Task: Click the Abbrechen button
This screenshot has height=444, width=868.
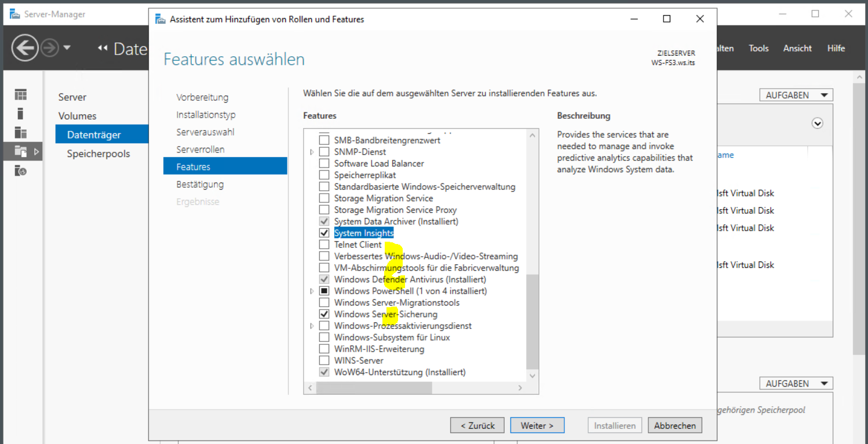Action: click(x=675, y=425)
